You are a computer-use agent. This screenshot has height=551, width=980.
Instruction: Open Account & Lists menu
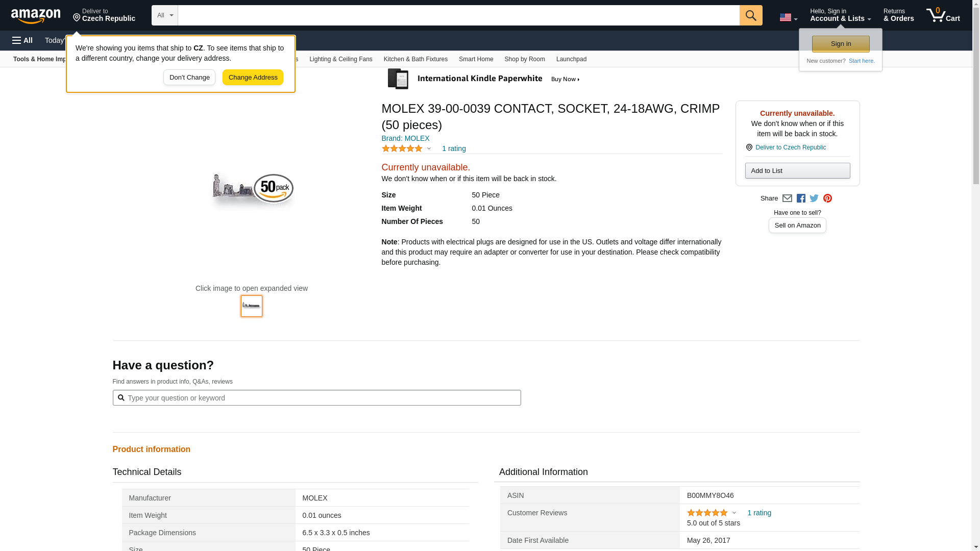[840, 15]
